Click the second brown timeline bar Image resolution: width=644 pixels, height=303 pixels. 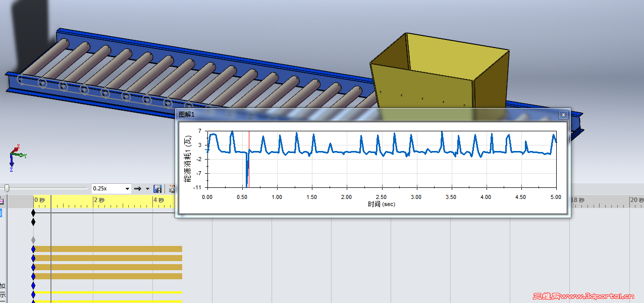click(x=108, y=258)
